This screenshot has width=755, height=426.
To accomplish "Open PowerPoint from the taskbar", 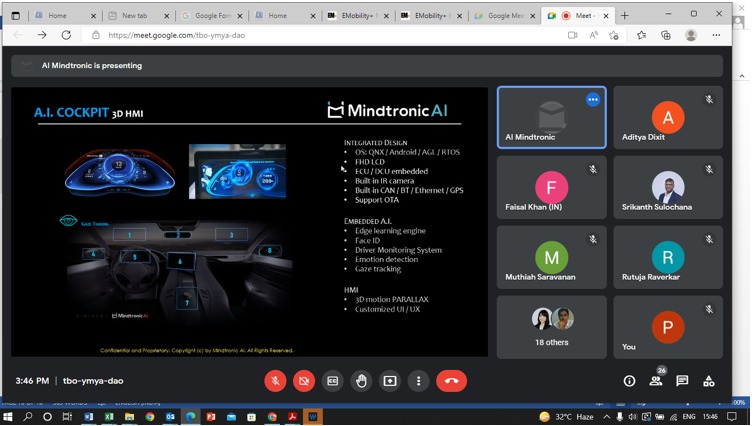I will pyautogui.click(x=211, y=417).
